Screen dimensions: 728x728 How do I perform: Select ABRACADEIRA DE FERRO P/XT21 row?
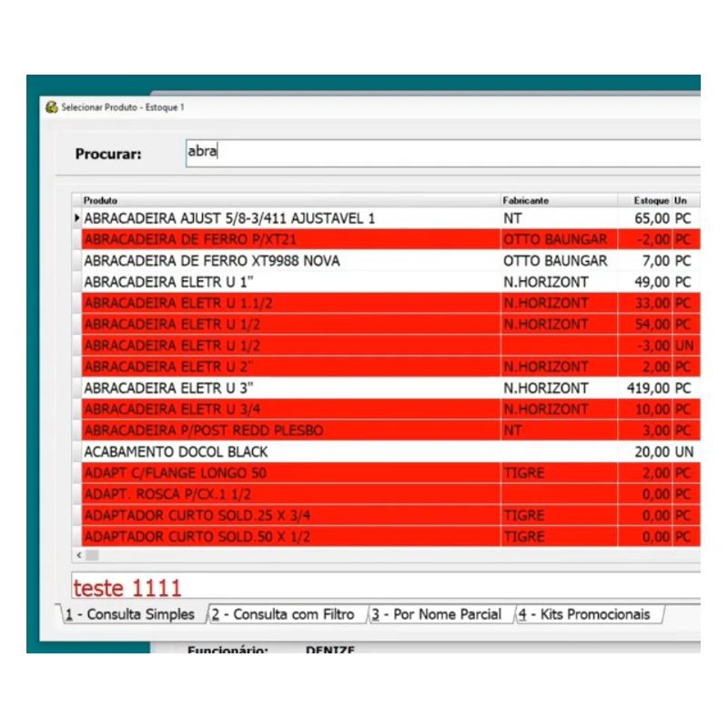coord(189,240)
